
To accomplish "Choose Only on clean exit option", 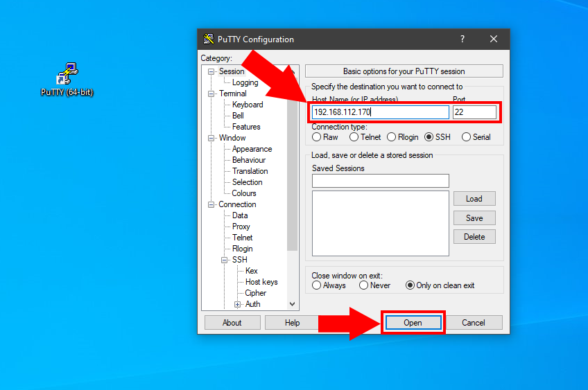I will [x=410, y=285].
